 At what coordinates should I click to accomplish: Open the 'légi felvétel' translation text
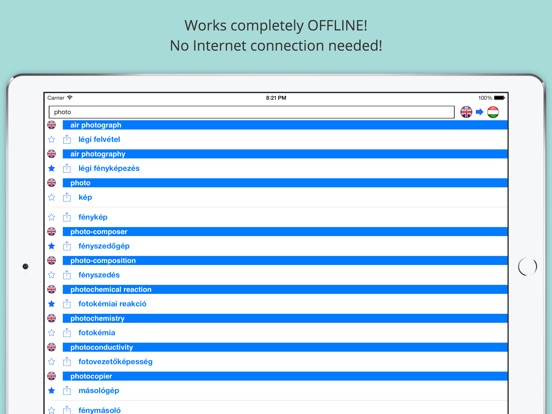[x=99, y=139]
